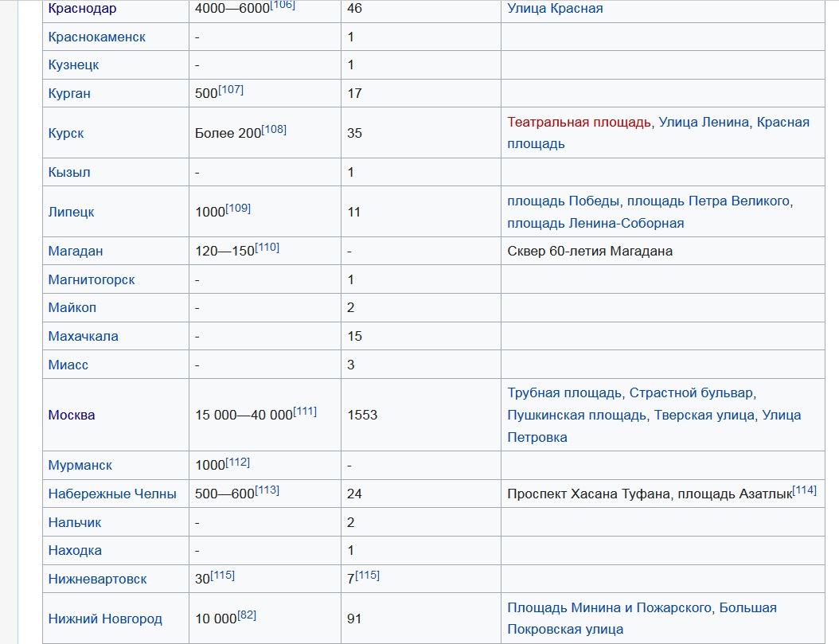Image resolution: width=839 pixels, height=644 pixels.
Task: Open the Страстной бульвар link
Action: click(x=691, y=392)
